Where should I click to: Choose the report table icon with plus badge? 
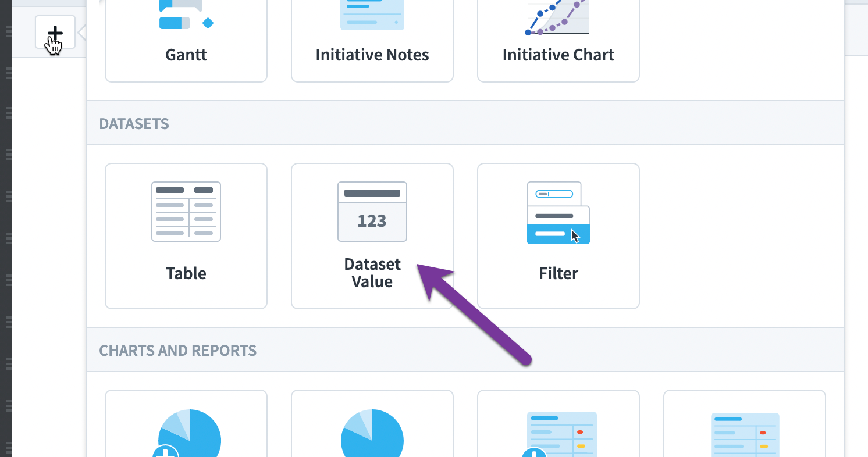(560, 434)
